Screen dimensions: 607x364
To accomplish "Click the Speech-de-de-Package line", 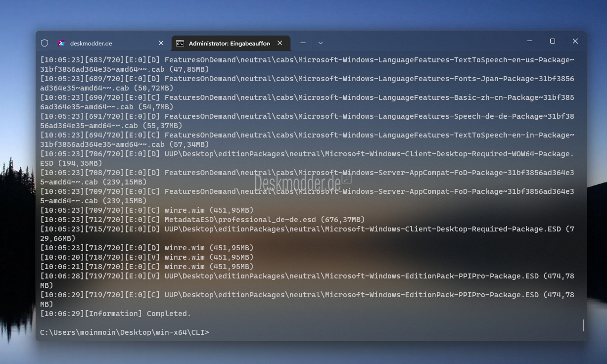I will (307, 121).
